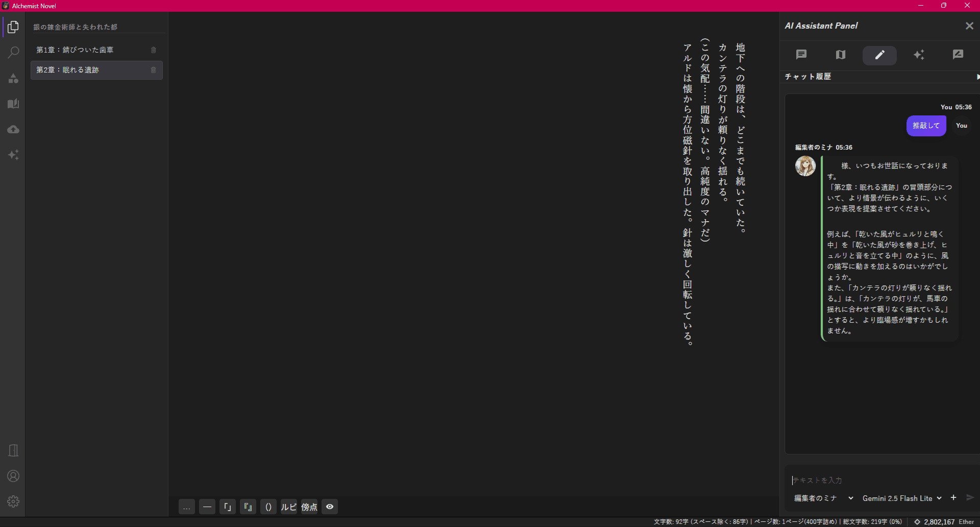Open the search panel in the sidebar

click(x=13, y=53)
